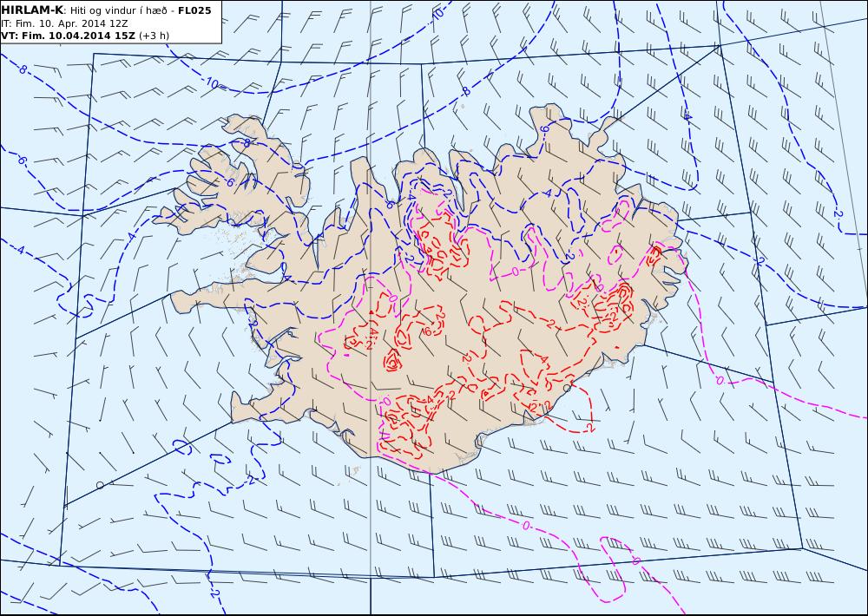Click the HIRLAM-K model name in title
The height and width of the screenshot is (616, 868).
coord(32,10)
